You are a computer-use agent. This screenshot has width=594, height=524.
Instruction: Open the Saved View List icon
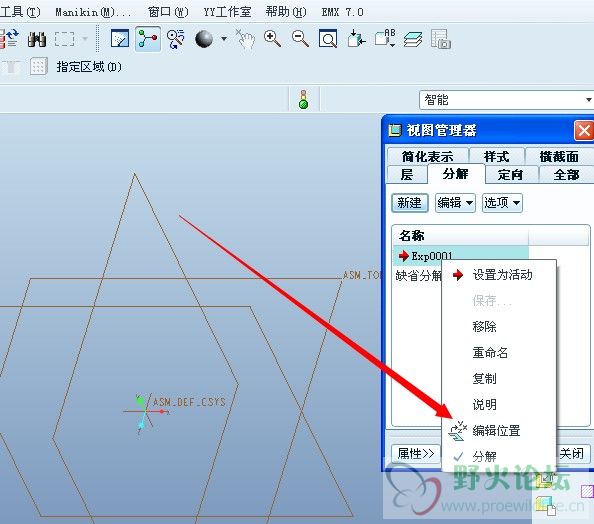click(385, 39)
